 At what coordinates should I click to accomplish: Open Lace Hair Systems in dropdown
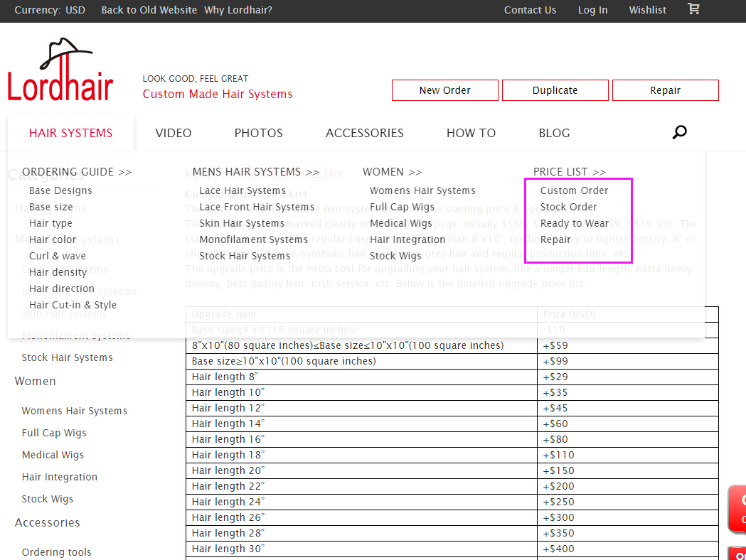pyautogui.click(x=243, y=190)
